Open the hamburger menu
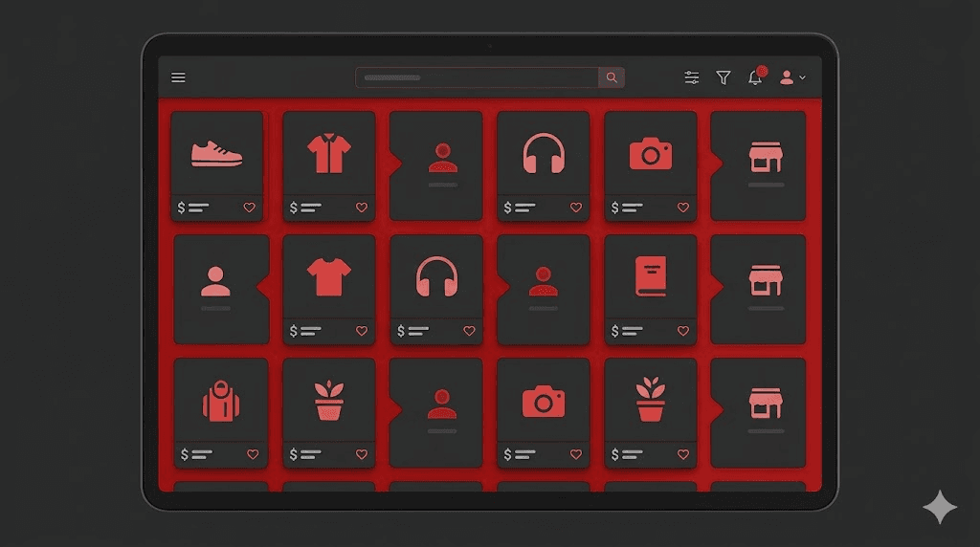 [178, 77]
